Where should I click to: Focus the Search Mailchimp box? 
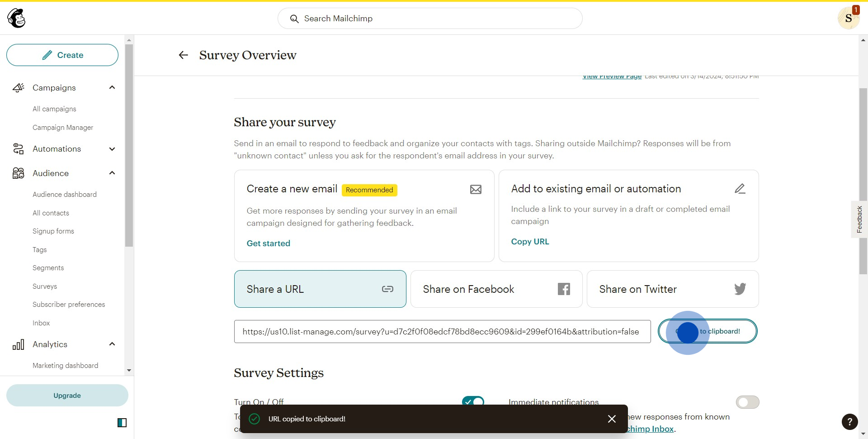(430, 19)
